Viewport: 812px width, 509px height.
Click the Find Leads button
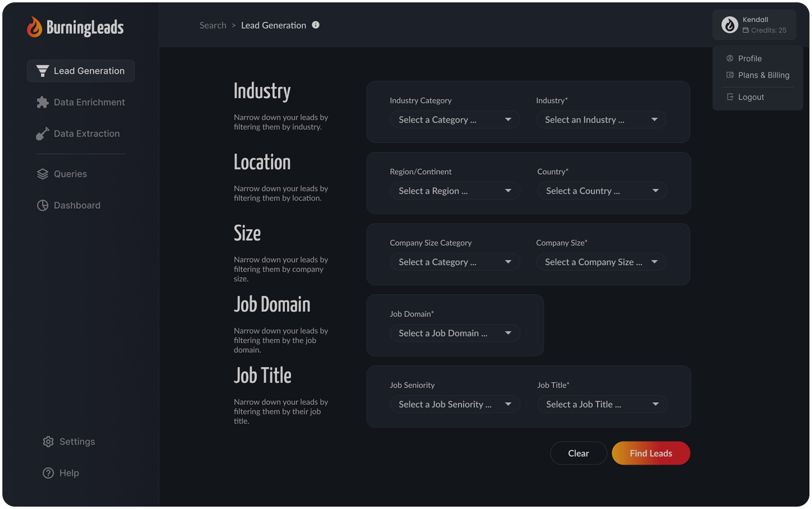point(650,453)
